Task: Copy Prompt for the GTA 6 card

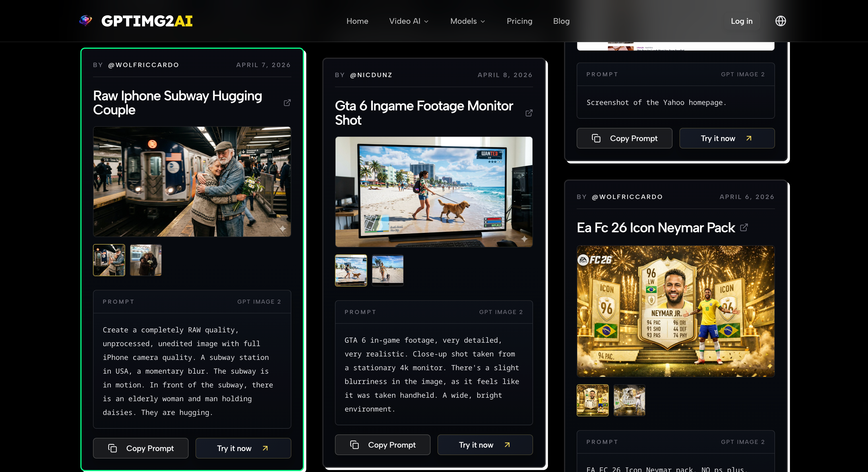Action: pos(382,445)
